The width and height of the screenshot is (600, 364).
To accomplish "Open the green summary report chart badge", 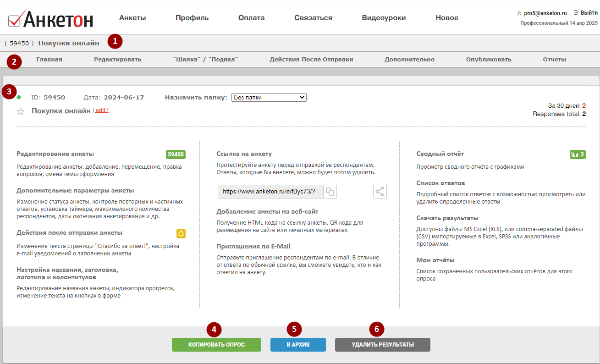I will pos(578,154).
